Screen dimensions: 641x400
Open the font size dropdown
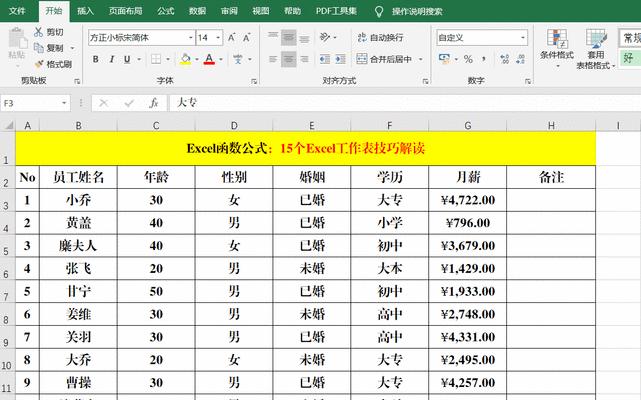pyautogui.click(x=218, y=38)
